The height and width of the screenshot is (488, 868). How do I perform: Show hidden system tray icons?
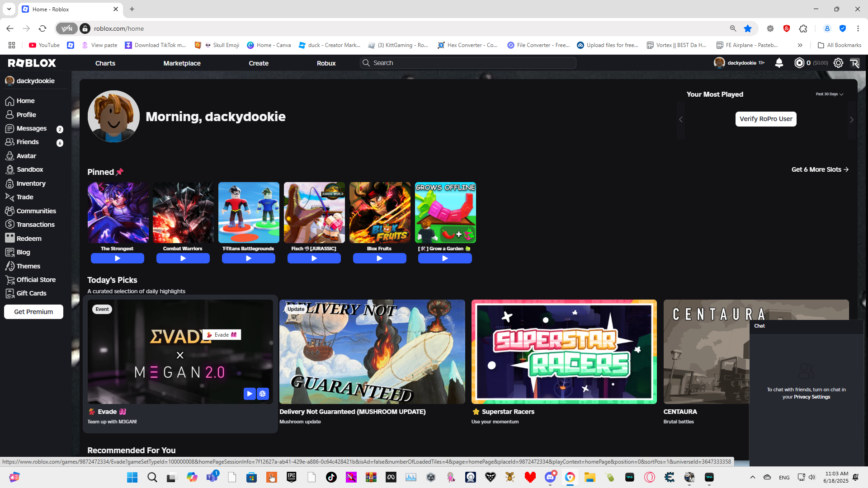click(753, 477)
